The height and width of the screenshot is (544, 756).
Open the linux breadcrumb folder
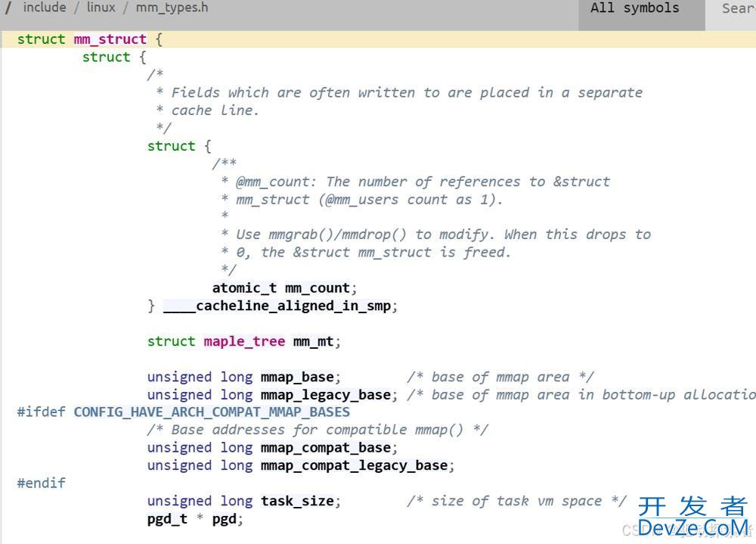pyautogui.click(x=101, y=8)
